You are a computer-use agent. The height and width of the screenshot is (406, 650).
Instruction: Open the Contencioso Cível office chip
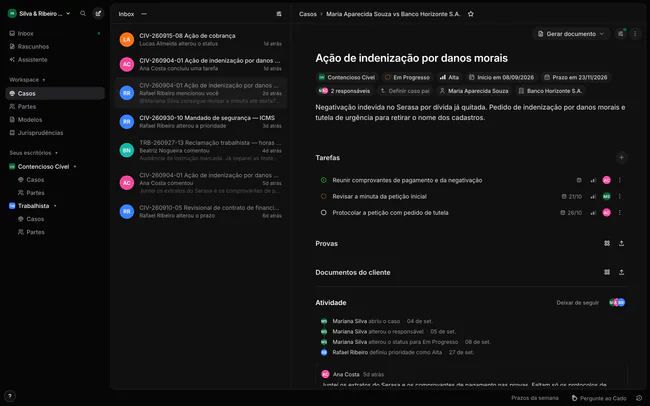click(x=347, y=78)
